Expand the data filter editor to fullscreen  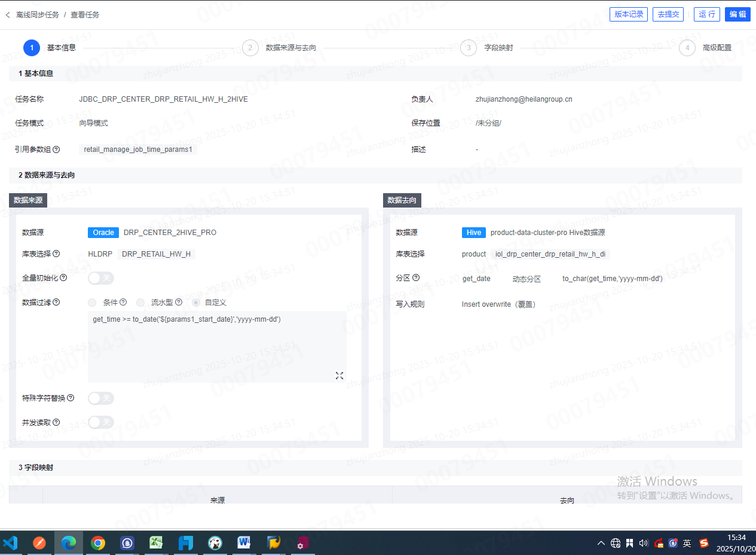(339, 376)
